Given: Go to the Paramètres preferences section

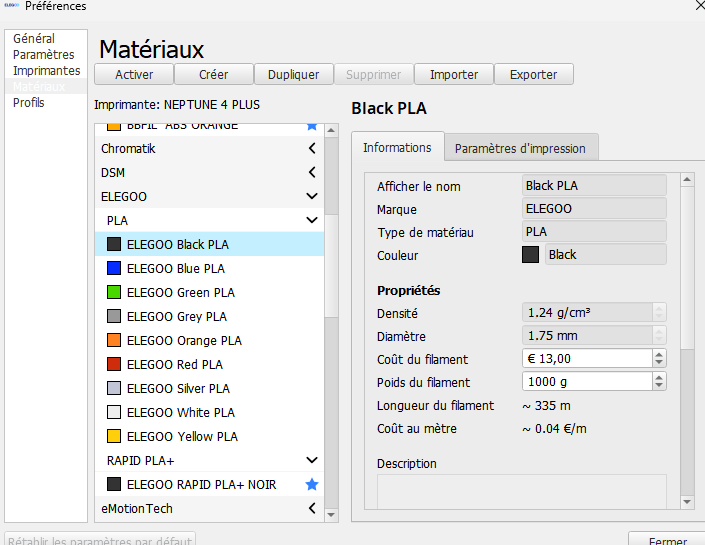Looking at the screenshot, I should tap(44, 54).
